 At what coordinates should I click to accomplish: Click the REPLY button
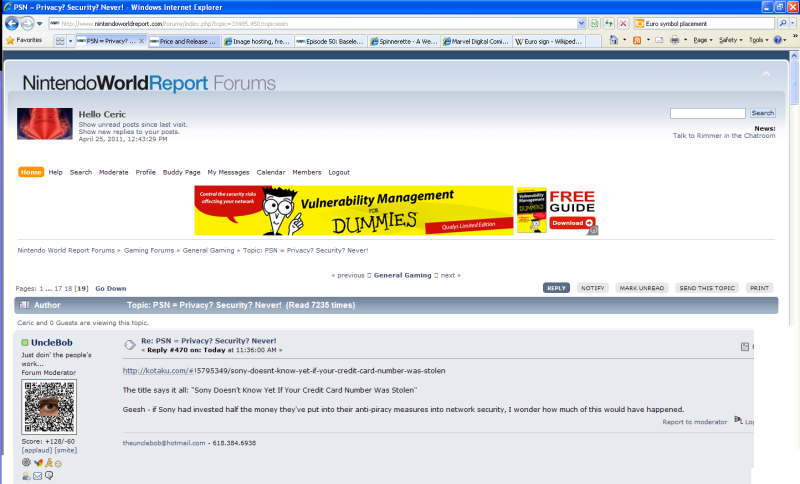pyautogui.click(x=556, y=288)
